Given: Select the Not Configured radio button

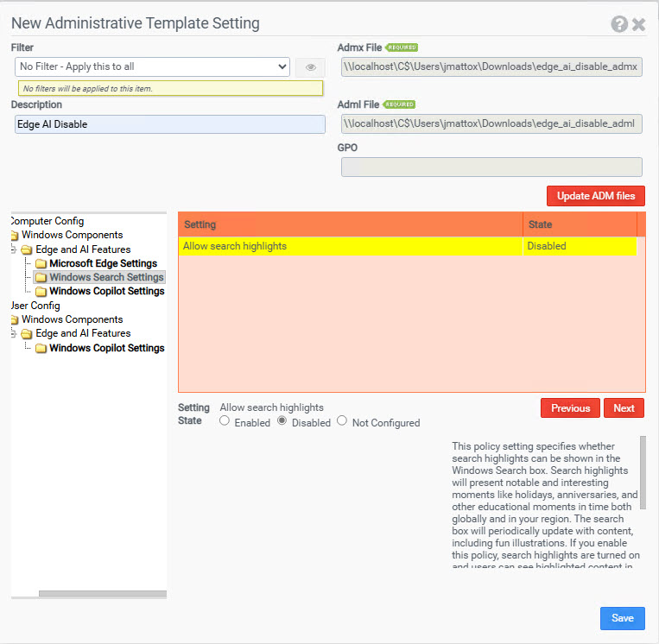Looking at the screenshot, I should click(x=342, y=421).
